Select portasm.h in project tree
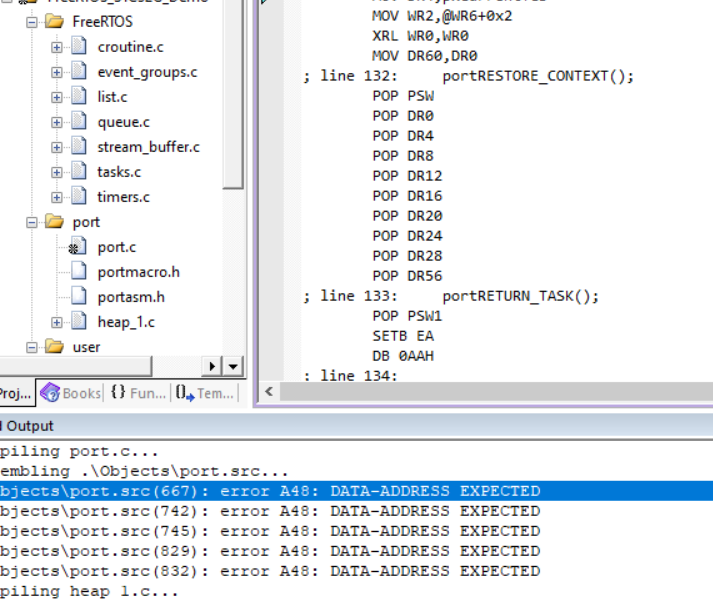This screenshot has height=599, width=713. (x=131, y=297)
